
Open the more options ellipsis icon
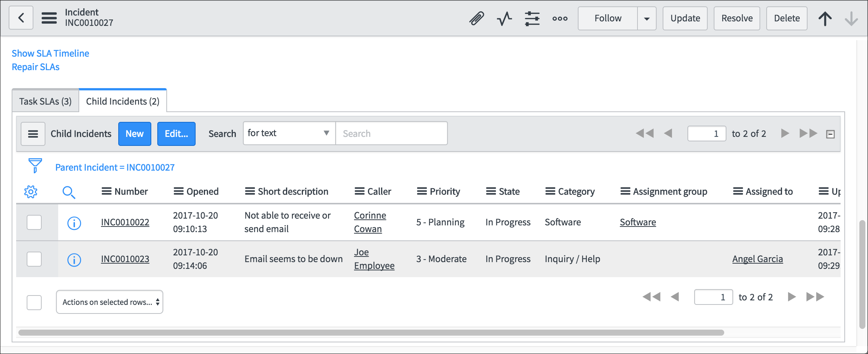pyautogui.click(x=560, y=18)
